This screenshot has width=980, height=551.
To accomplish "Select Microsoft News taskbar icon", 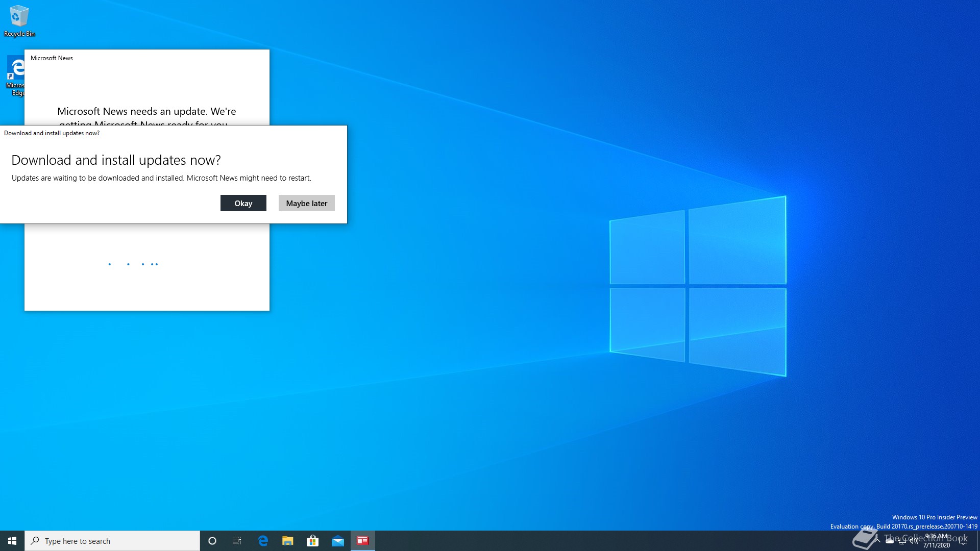I will click(x=363, y=541).
